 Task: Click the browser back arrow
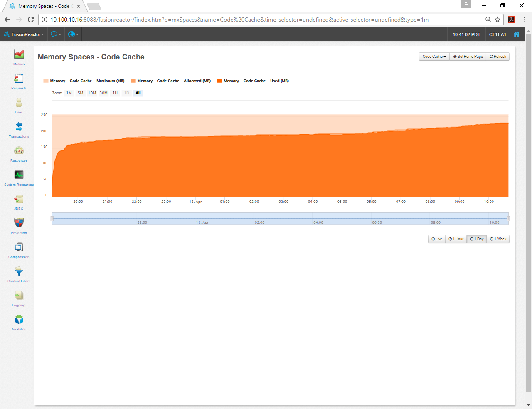pos(7,20)
